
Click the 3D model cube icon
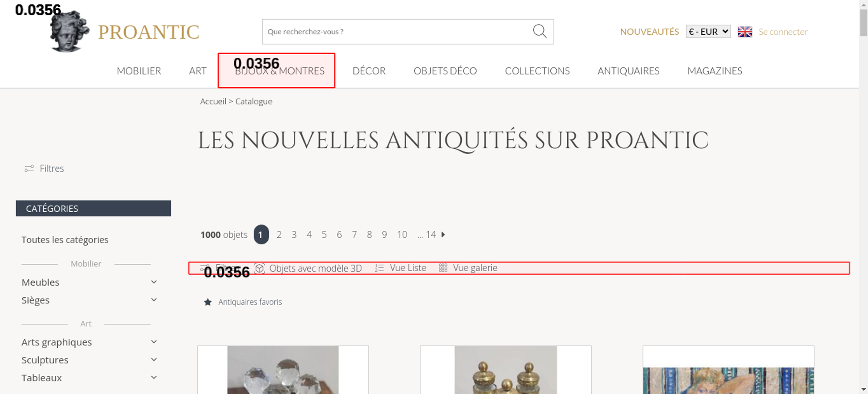click(x=260, y=268)
